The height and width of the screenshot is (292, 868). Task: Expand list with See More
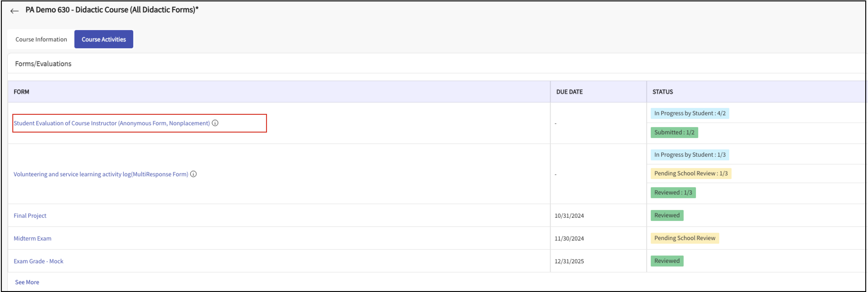tap(27, 282)
